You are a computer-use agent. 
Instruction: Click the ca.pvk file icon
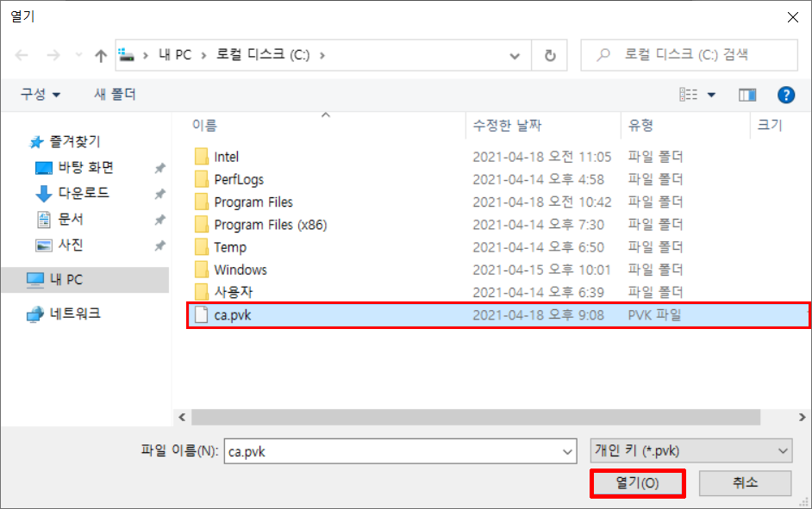(x=201, y=315)
